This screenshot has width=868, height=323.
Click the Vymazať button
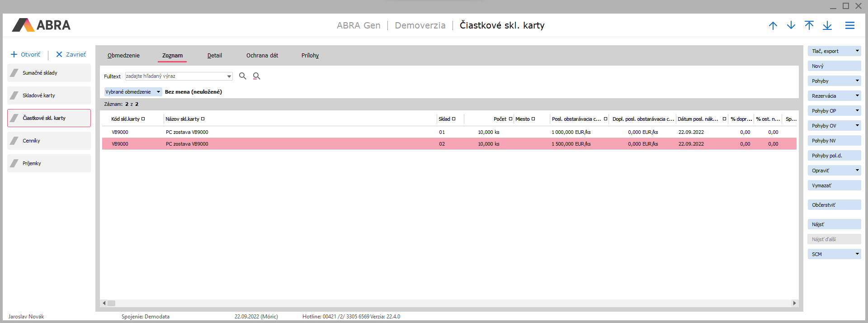pos(834,185)
